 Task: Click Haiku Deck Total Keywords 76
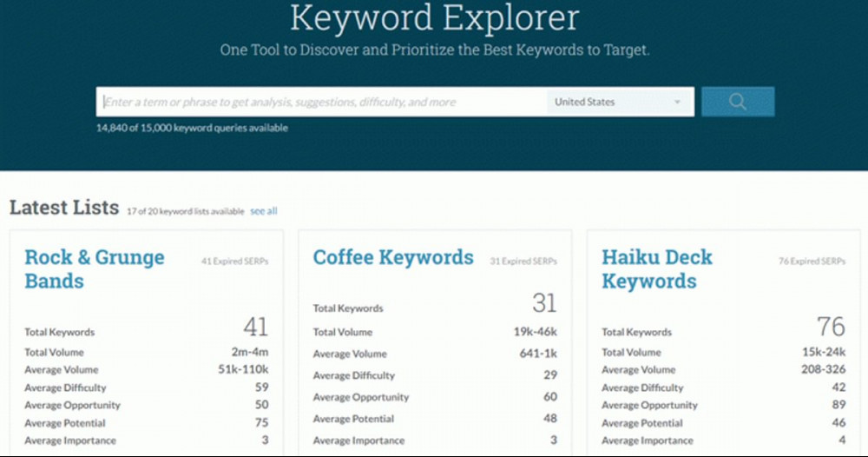pos(832,327)
